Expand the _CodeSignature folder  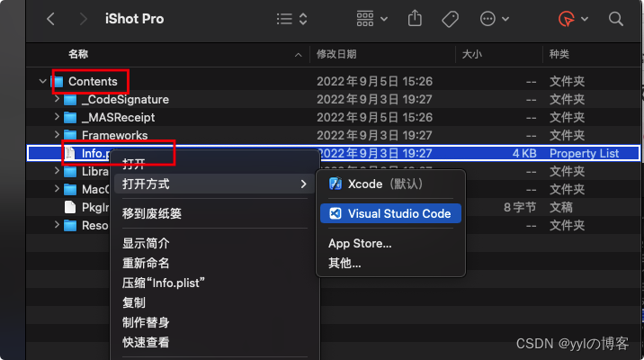57,99
